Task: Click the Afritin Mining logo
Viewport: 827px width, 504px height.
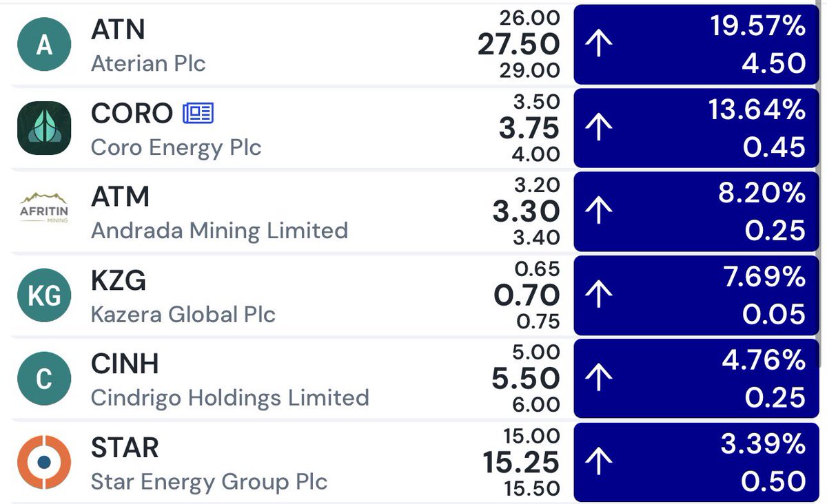Action: pos(44,211)
